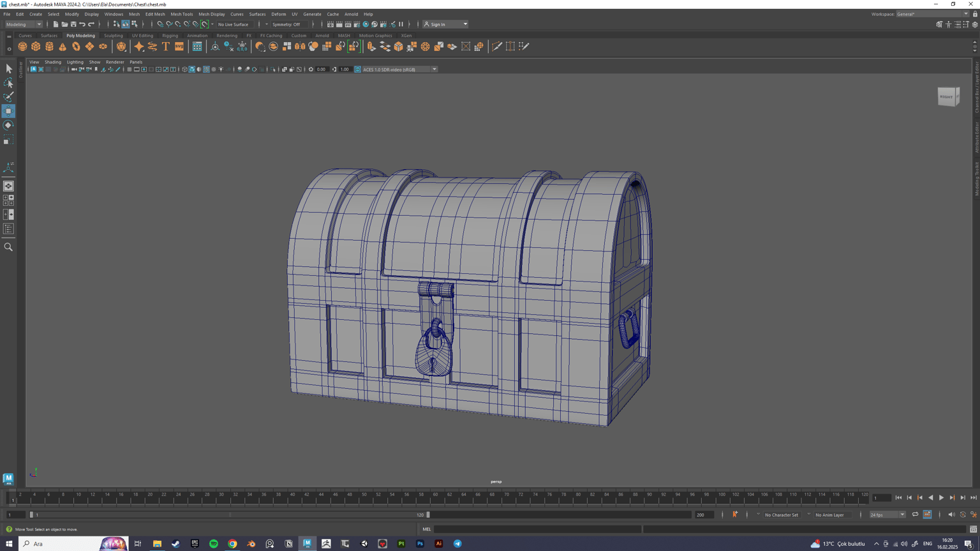Toggle the viewport grid display

[129, 70]
